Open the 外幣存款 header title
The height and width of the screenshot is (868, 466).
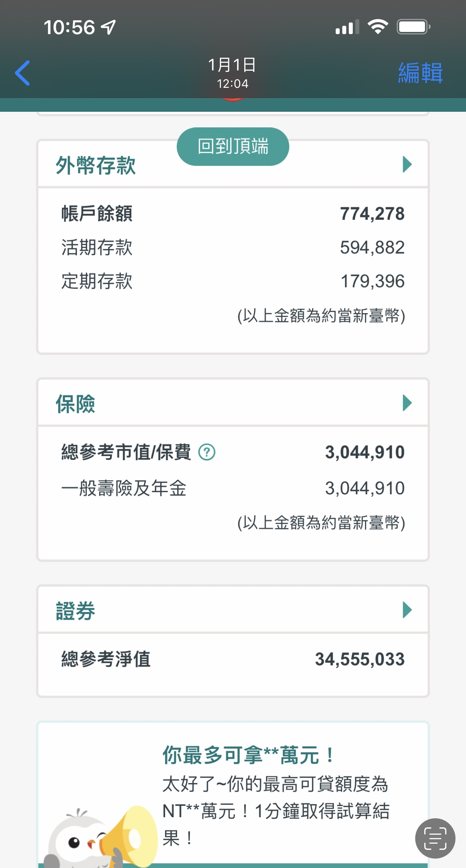(x=95, y=166)
